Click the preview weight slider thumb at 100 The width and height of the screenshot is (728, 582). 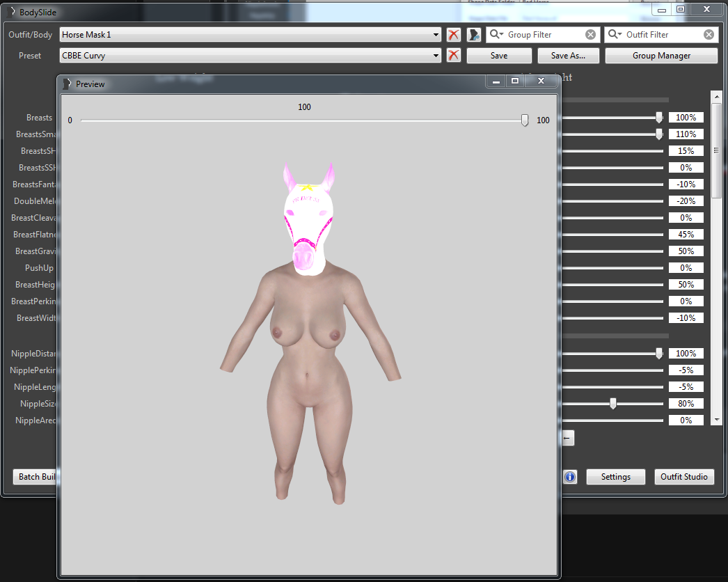(525, 120)
